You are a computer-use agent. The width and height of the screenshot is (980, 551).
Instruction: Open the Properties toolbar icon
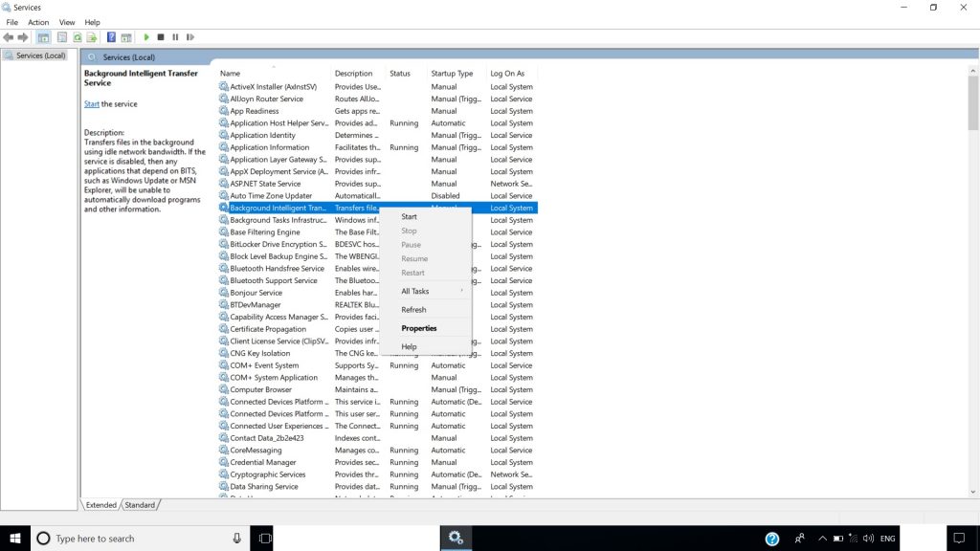[x=62, y=37]
